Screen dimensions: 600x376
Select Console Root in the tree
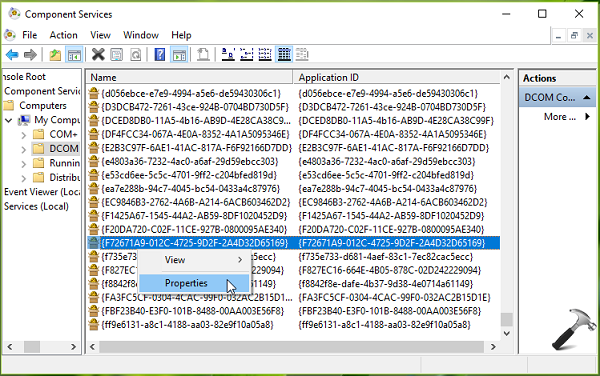point(24,77)
